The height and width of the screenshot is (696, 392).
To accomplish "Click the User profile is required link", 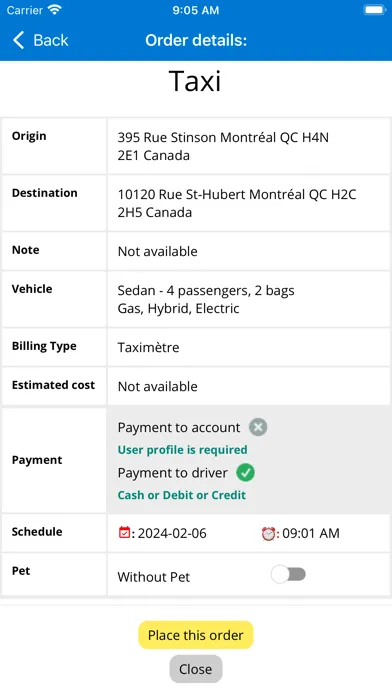I will (x=182, y=450).
